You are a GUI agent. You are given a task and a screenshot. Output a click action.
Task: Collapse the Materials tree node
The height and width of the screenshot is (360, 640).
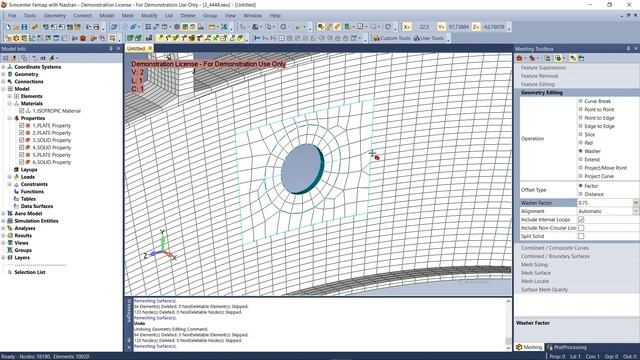pyautogui.click(x=10, y=104)
